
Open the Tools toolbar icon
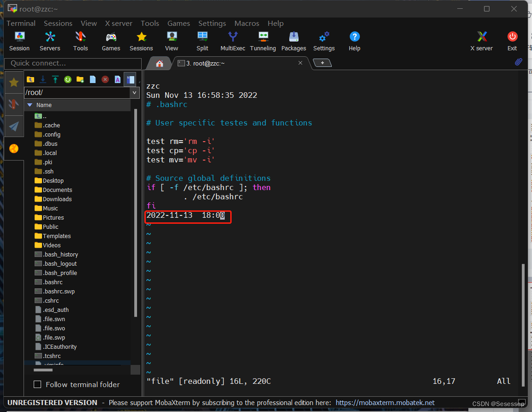pos(80,41)
